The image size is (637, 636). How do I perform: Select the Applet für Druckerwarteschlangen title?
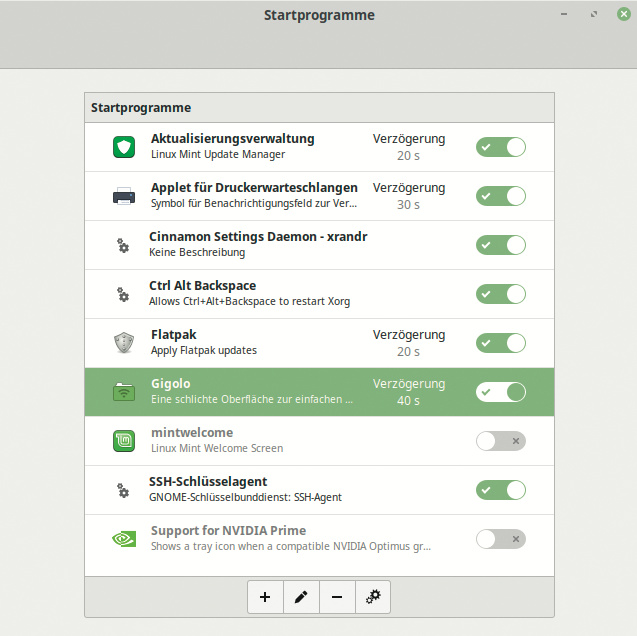[x=254, y=188]
